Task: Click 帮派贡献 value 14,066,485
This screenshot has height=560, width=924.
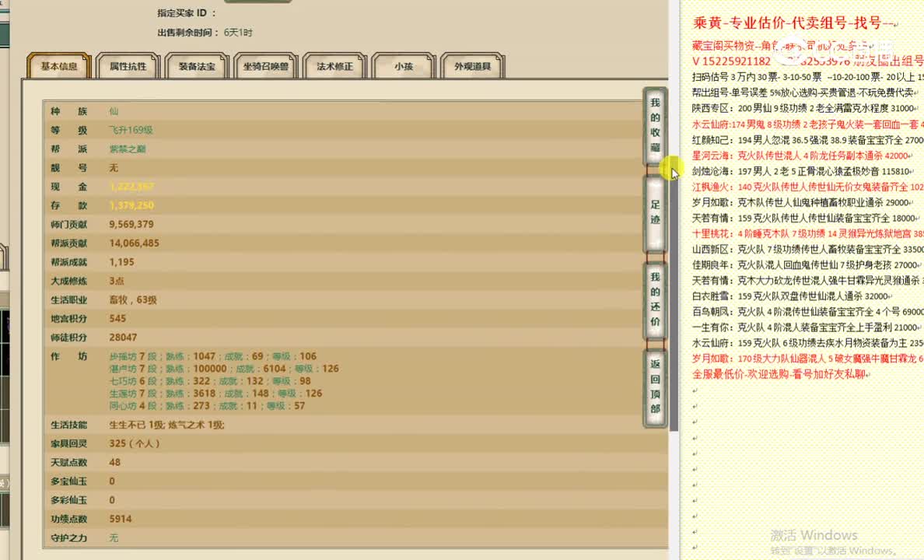Action: pyautogui.click(x=134, y=243)
